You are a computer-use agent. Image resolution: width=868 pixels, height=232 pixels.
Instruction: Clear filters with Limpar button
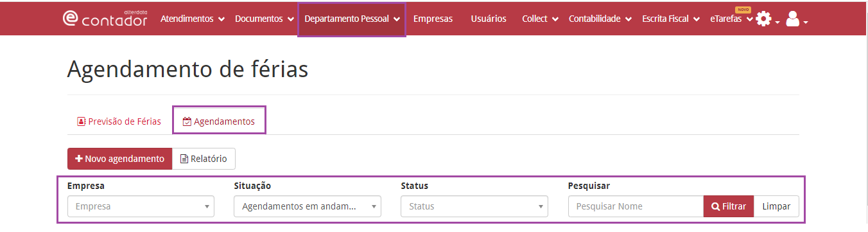[776, 206]
